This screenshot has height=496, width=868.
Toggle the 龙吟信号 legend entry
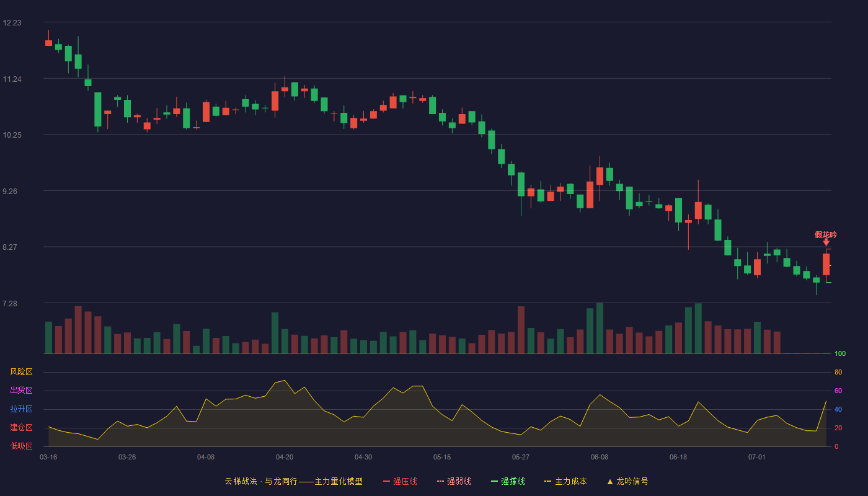click(627, 481)
